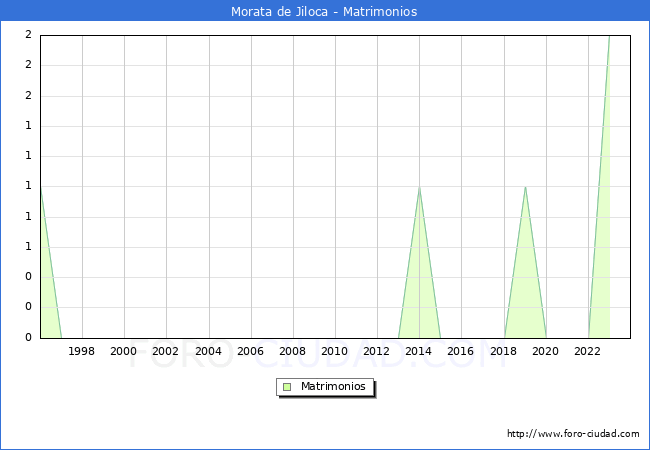Viewport: 650px width, 450px height.
Task: Click the 2014 peak of the green area
Action: click(420, 187)
